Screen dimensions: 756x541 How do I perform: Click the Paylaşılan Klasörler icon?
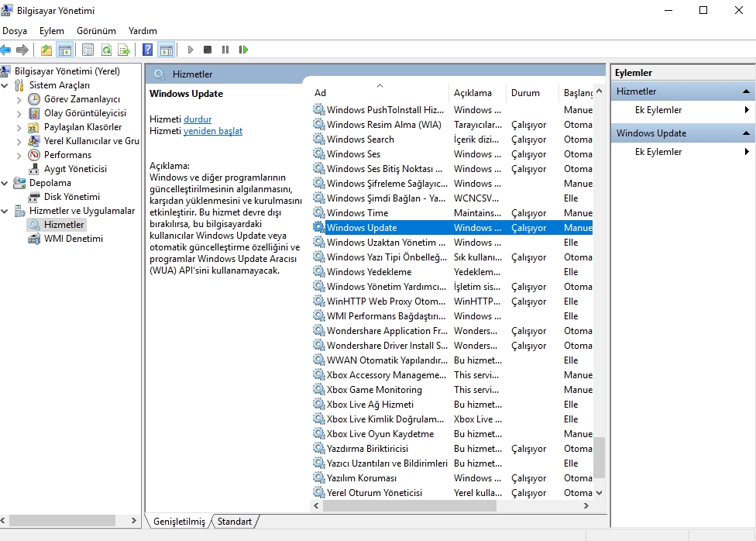[x=34, y=127]
